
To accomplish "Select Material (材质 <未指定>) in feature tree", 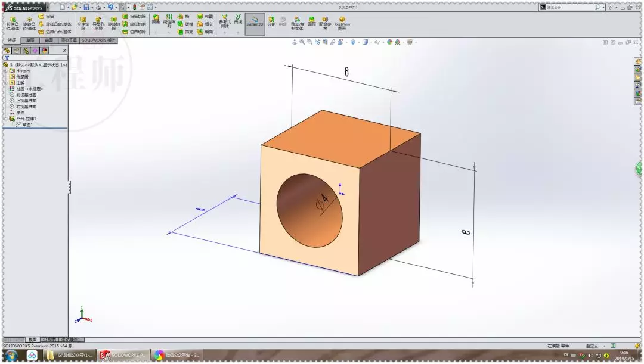I will (26, 89).
